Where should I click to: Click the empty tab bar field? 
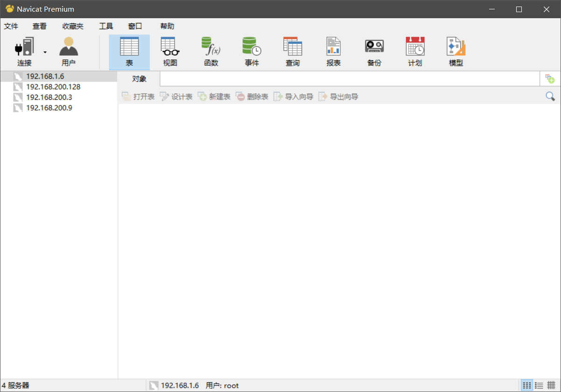point(350,79)
